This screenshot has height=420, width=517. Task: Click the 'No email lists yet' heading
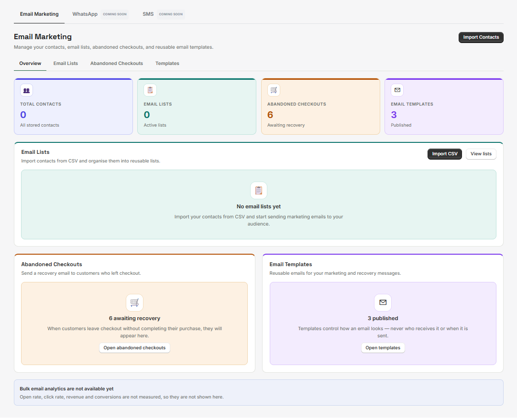point(259,207)
